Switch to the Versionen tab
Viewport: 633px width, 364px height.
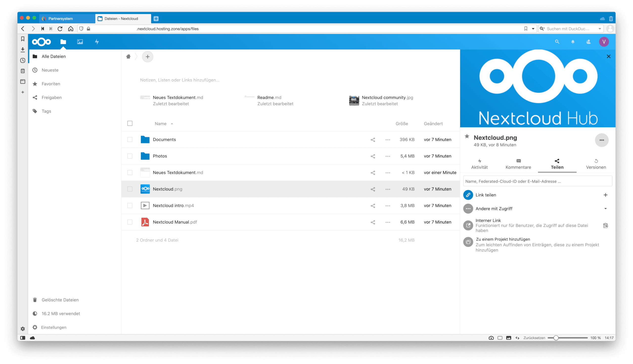coord(596,164)
